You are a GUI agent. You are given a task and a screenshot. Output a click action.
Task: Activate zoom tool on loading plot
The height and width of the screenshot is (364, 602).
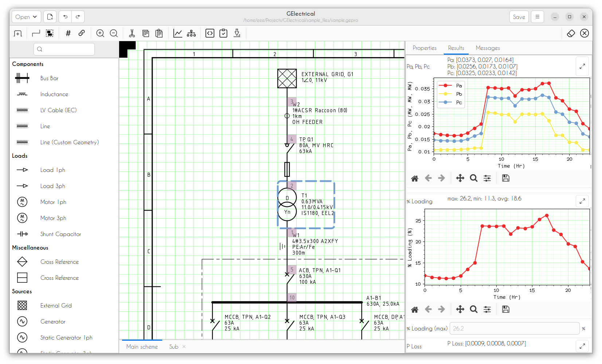474,309
